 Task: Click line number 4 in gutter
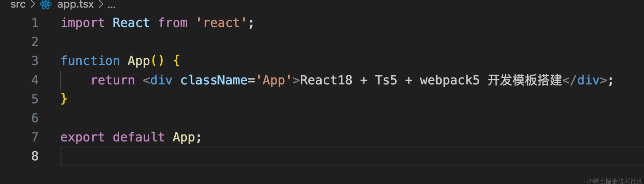click(35, 80)
